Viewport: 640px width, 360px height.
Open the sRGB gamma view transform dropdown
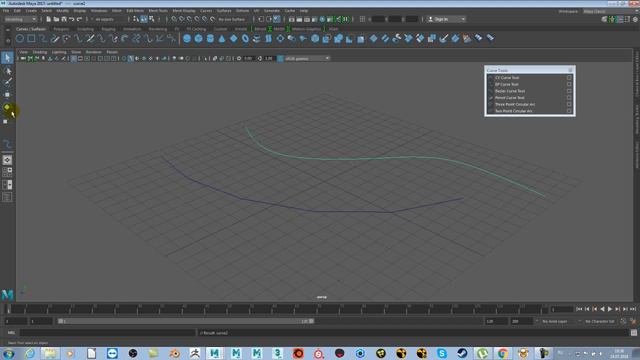click(x=307, y=58)
